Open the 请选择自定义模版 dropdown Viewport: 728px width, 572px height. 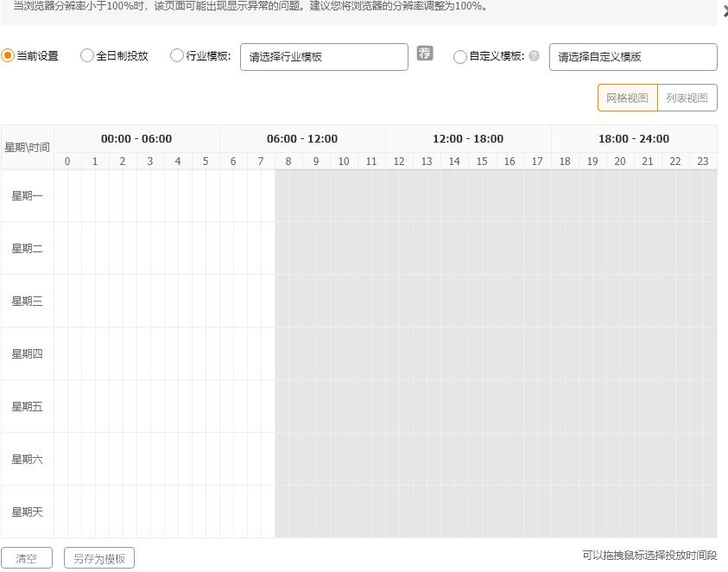tap(633, 56)
